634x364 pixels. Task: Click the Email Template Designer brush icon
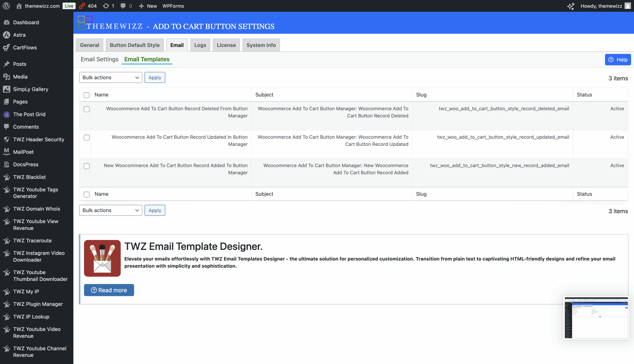(102, 258)
